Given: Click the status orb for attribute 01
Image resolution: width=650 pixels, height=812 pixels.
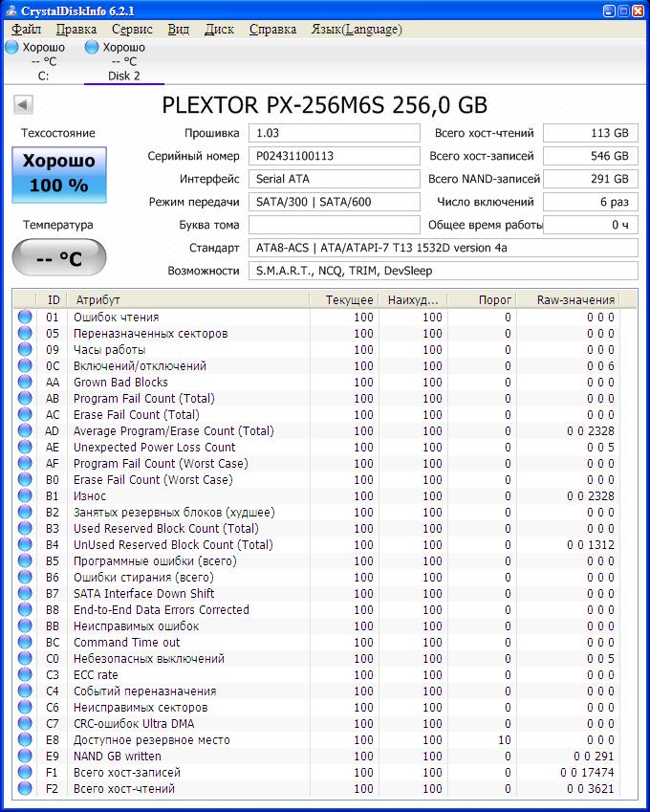Looking at the screenshot, I should tap(25, 317).
